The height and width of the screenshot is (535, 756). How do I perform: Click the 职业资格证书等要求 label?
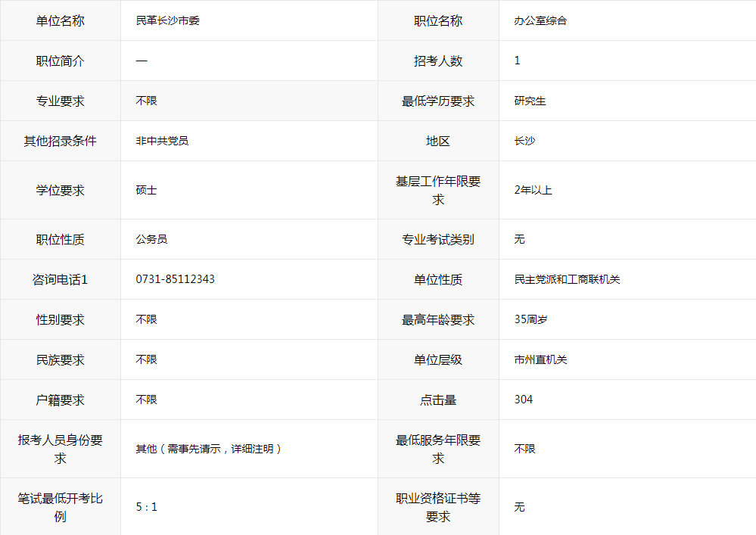[438, 507]
